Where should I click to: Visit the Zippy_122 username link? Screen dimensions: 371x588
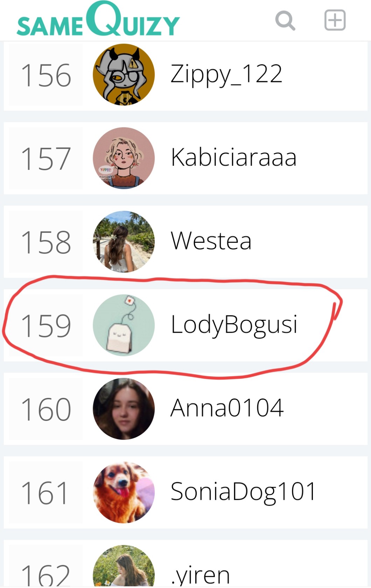(x=226, y=75)
